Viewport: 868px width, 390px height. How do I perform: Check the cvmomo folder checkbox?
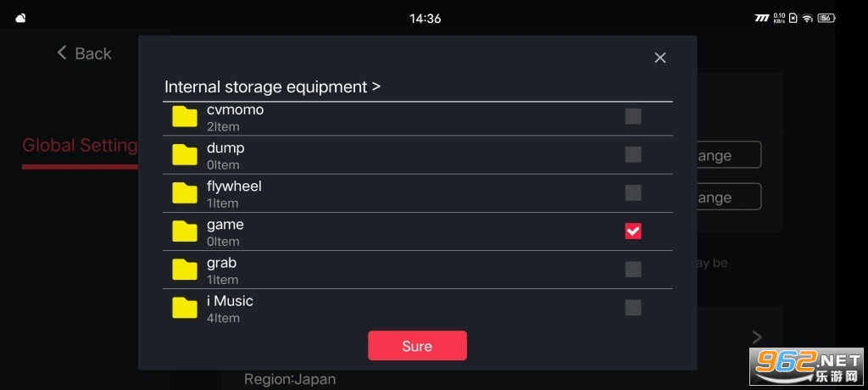coord(633,116)
